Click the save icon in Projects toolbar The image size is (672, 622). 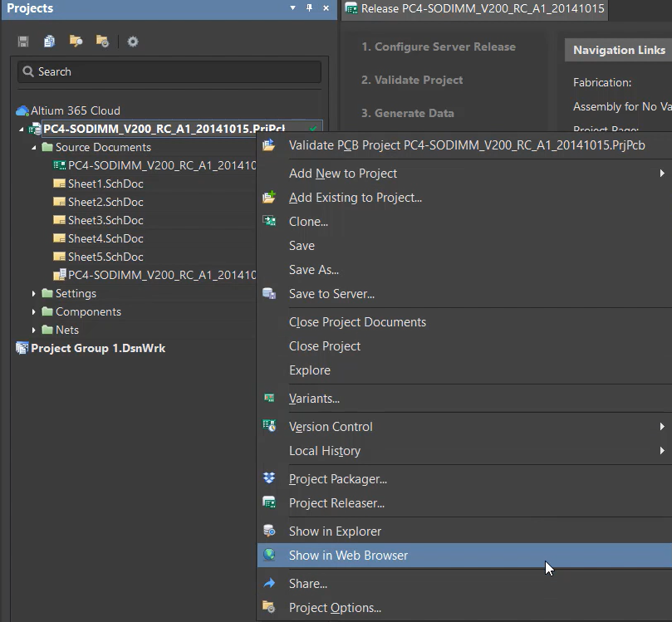point(23,42)
